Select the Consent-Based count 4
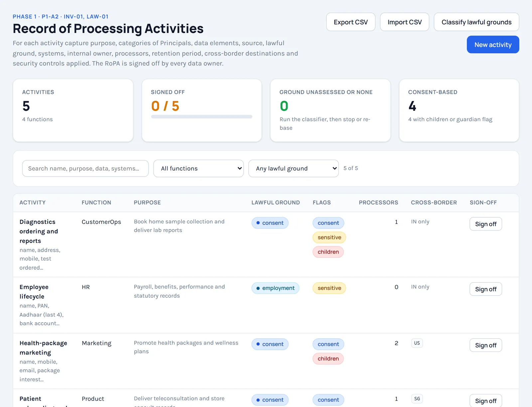This screenshot has height=407, width=532. tap(412, 106)
